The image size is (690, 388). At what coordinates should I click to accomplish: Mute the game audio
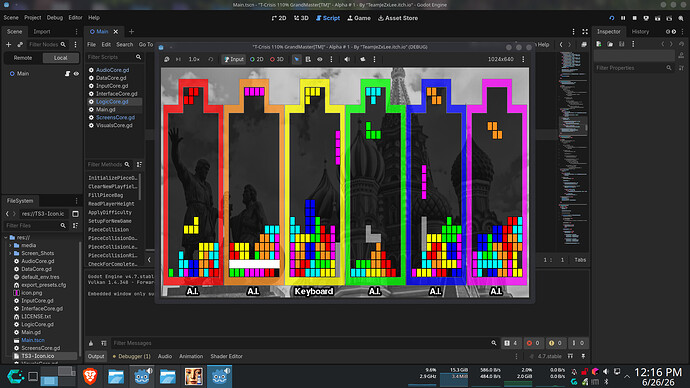[347, 59]
